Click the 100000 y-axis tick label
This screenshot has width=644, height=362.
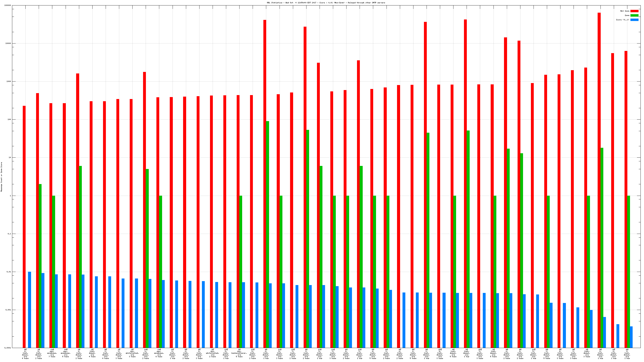pos(7,5)
